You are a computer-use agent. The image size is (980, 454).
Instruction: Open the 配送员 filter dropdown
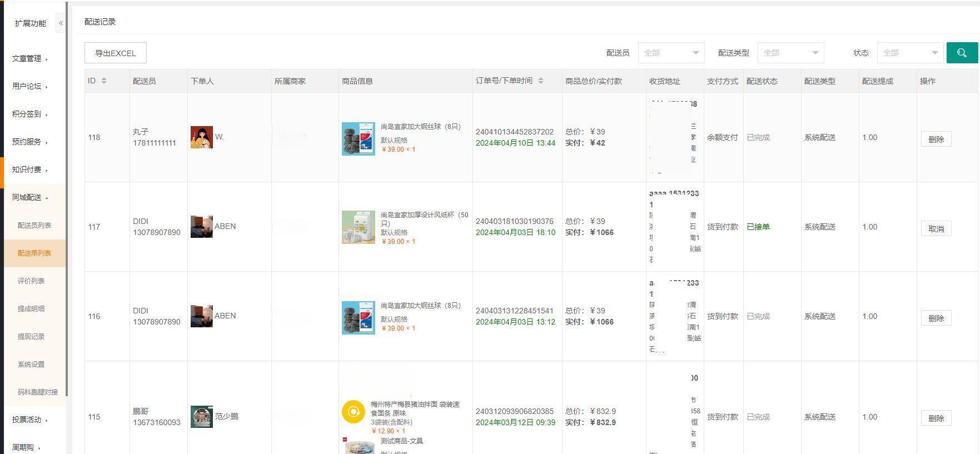[671, 53]
